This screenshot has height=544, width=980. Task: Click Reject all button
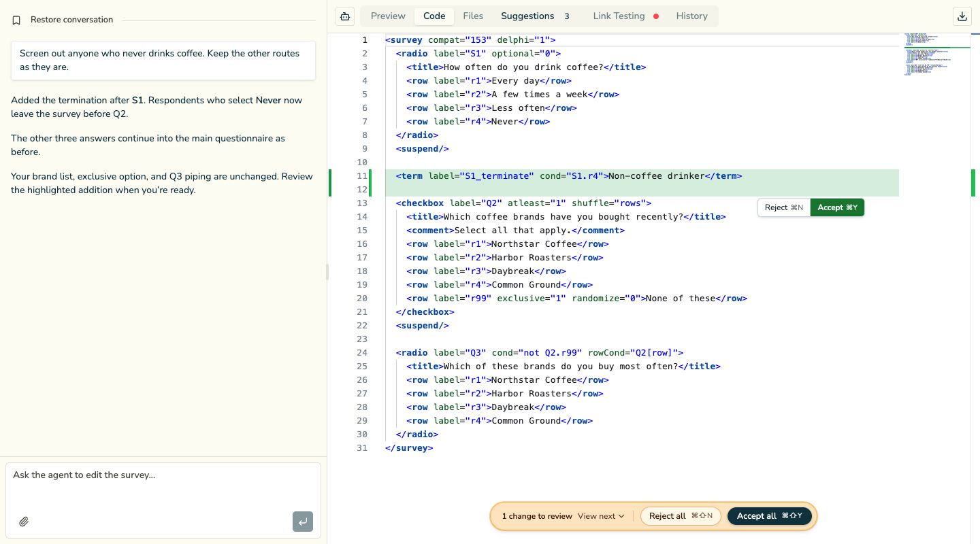pyautogui.click(x=681, y=516)
